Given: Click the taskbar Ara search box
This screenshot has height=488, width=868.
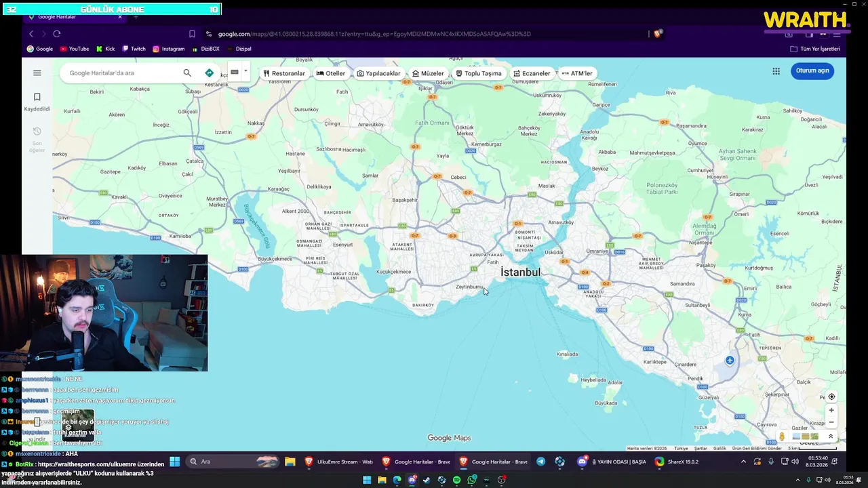Looking at the screenshot, I should pyautogui.click(x=233, y=462).
